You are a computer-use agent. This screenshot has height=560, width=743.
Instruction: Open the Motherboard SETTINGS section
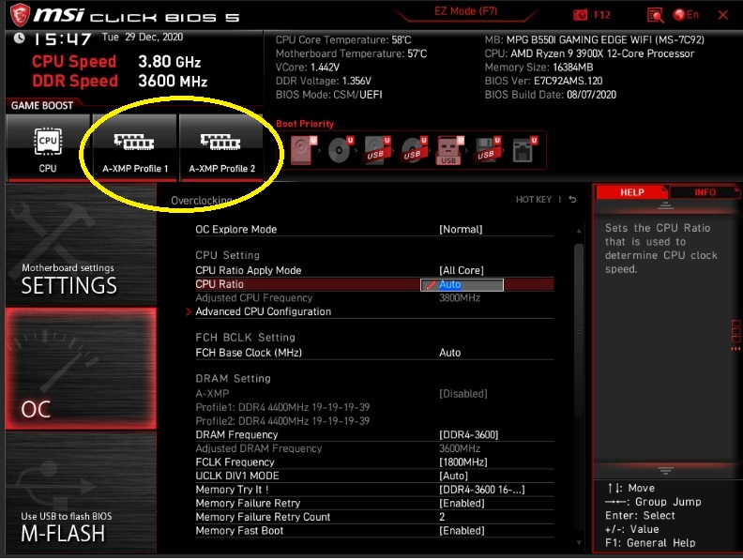tap(81, 246)
